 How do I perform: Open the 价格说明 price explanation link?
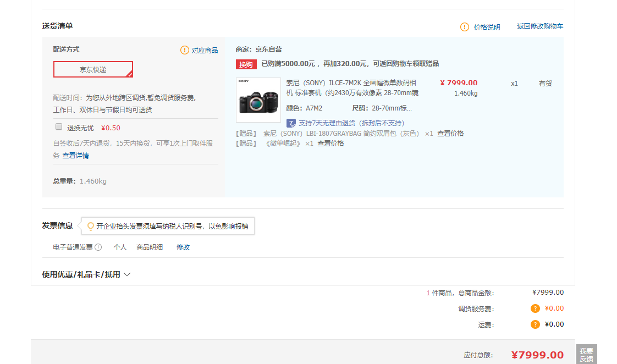487,27
